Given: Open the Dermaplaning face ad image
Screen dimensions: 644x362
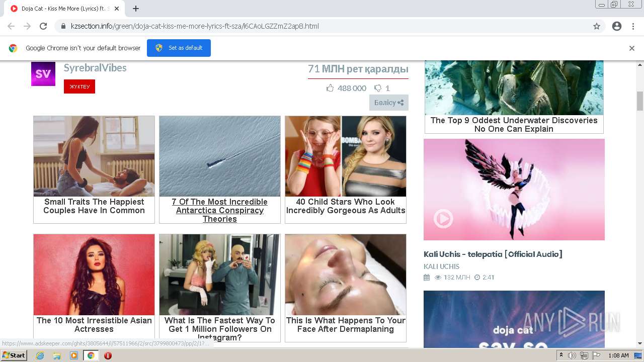Looking at the screenshot, I should click(x=346, y=275).
